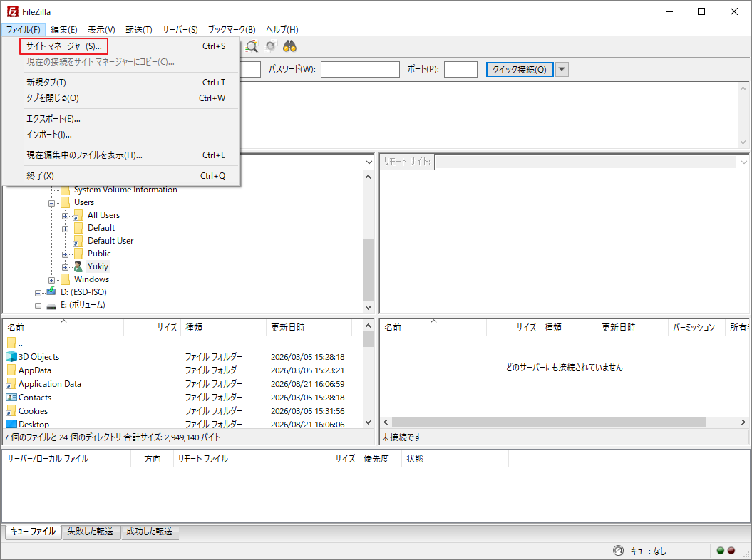The image size is (752, 560).
Task: Choose Show files being edited (現在編集中のファイルを表示)
Action: (x=121, y=155)
